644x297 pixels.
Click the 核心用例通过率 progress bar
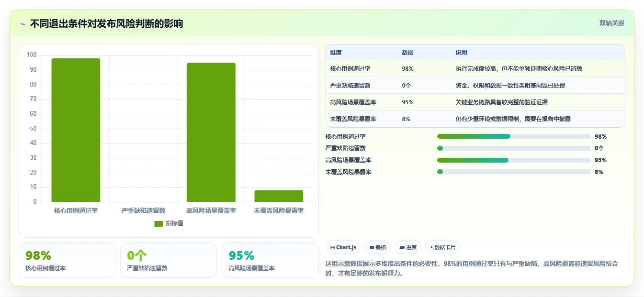pyautogui.click(x=514, y=136)
